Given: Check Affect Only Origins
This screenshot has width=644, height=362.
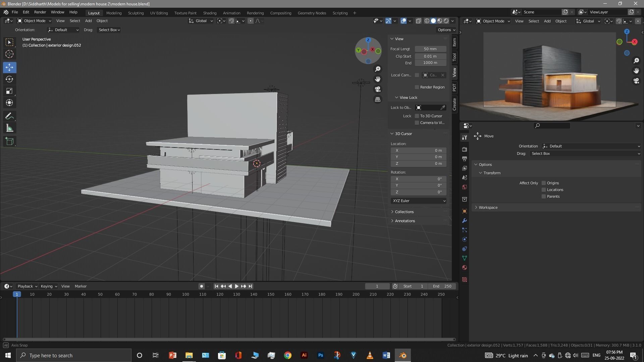Looking at the screenshot, I should tap(544, 183).
